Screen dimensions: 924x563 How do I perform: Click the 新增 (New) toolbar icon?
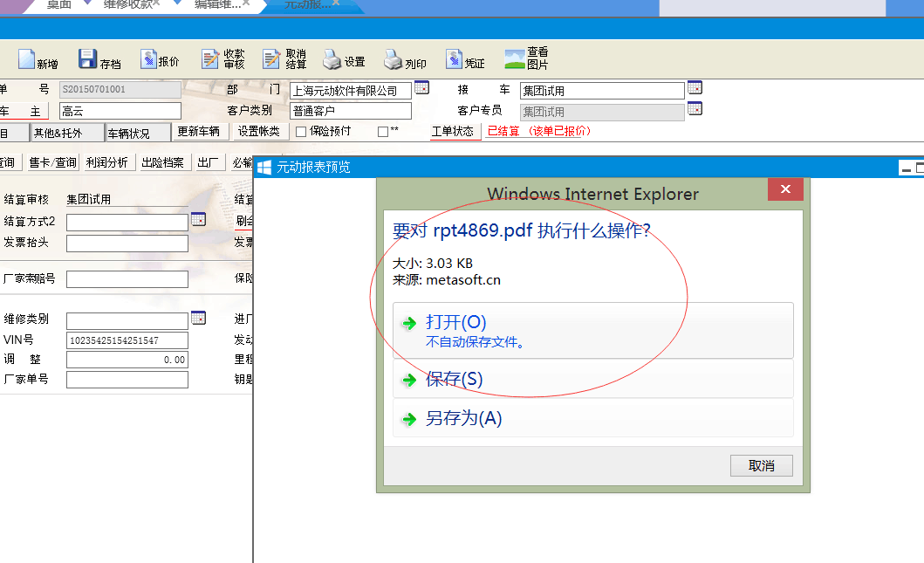(28, 60)
